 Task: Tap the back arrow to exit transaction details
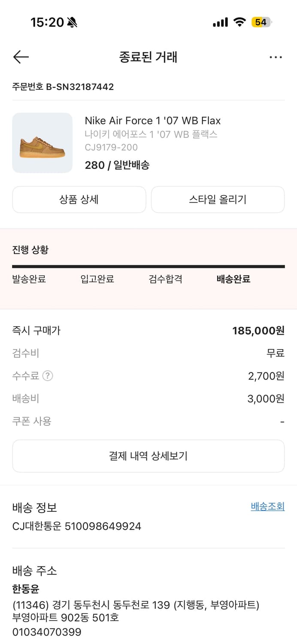point(21,57)
